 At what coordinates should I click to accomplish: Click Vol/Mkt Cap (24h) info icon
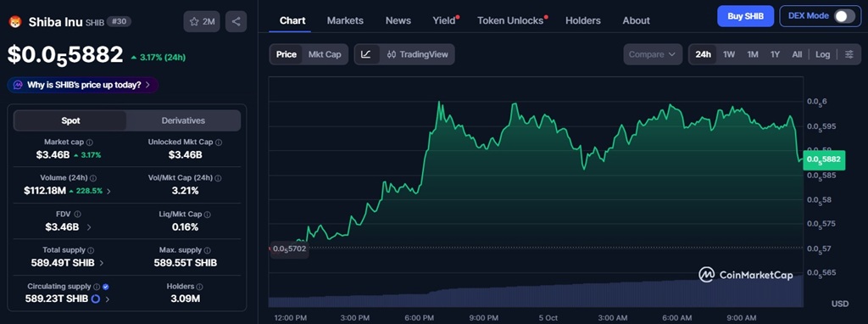point(218,178)
